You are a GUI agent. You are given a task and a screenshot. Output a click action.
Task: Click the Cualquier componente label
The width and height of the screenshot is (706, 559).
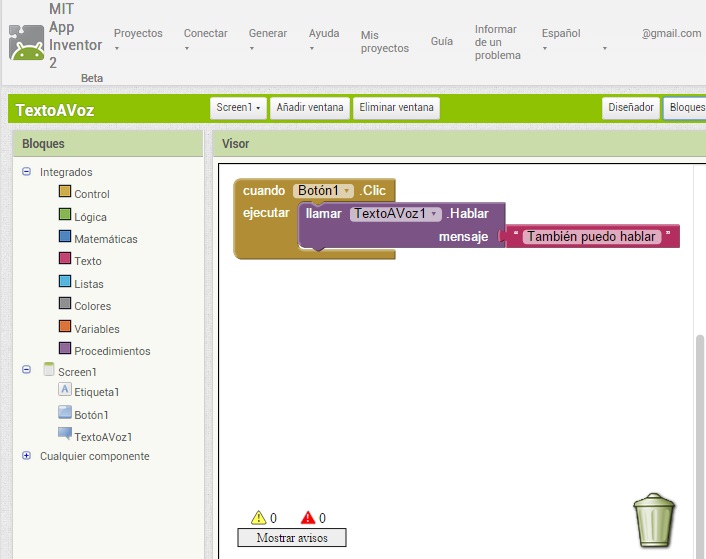pyautogui.click(x=95, y=456)
